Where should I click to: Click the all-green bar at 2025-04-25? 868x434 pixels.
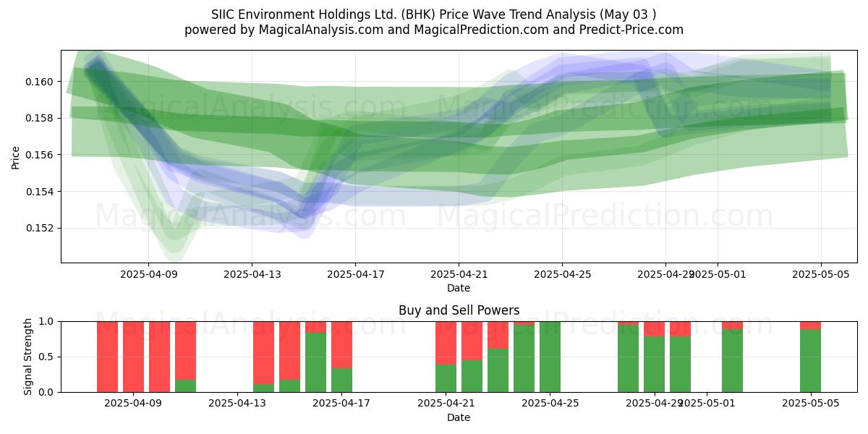pyautogui.click(x=550, y=357)
